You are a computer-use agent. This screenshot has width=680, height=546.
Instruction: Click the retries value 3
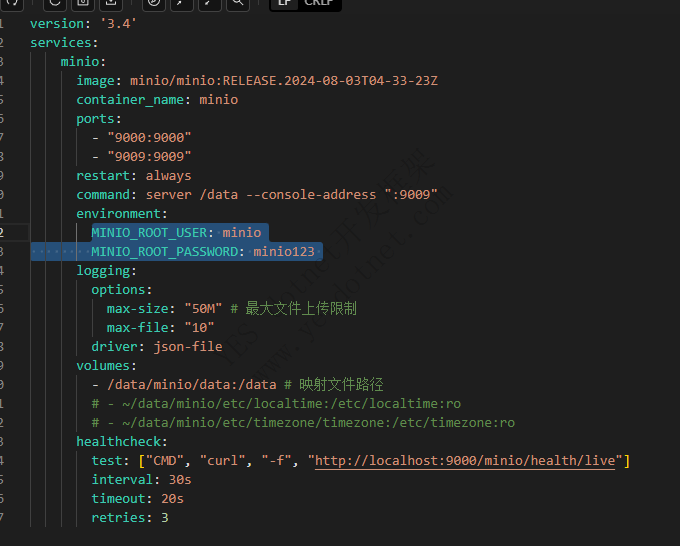tap(165, 518)
